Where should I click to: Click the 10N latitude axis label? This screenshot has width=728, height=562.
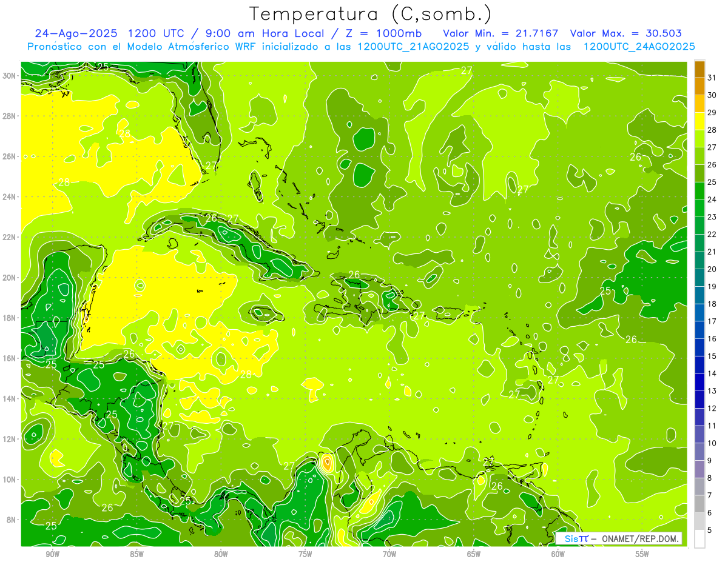[x=10, y=480]
